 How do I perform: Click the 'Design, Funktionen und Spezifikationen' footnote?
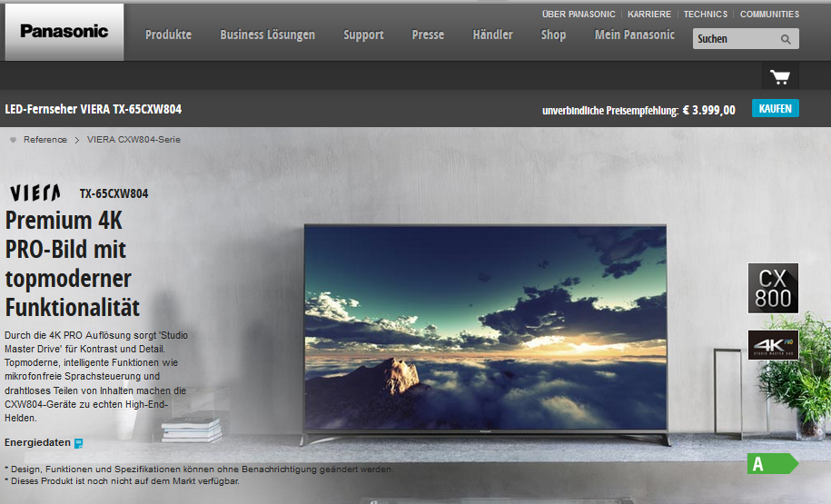(x=199, y=469)
